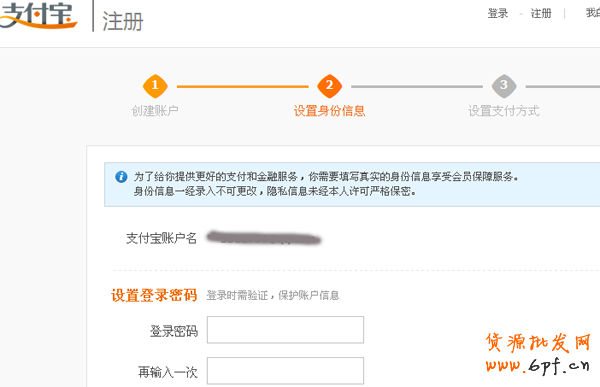Click the blue info icon in notice
Image resolution: width=600 pixels, height=387 pixels.
(x=121, y=177)
